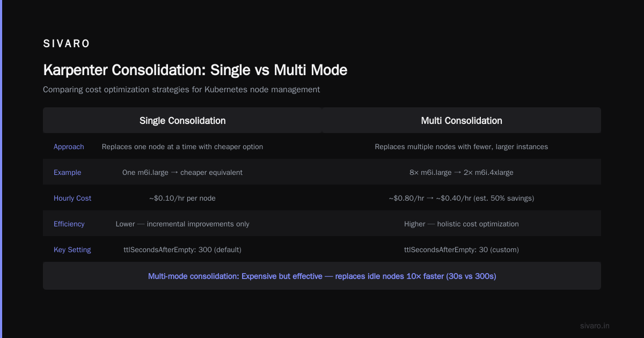Click the Key Setting row label
This screenshot has height=338, width=644.
coord(72,249)
